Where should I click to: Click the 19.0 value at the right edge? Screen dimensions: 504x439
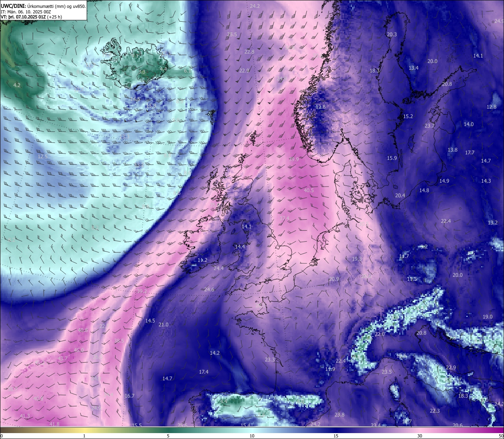click(487, 317)
